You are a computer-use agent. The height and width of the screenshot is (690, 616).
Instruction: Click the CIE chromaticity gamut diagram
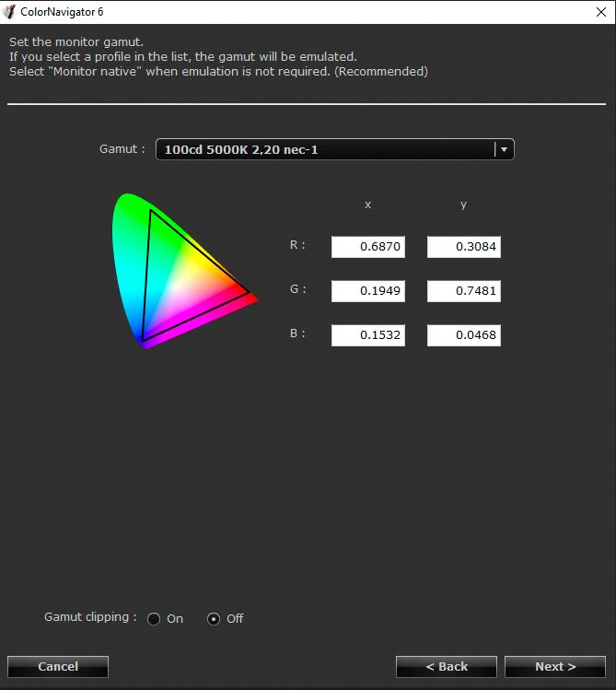(185, 271)
